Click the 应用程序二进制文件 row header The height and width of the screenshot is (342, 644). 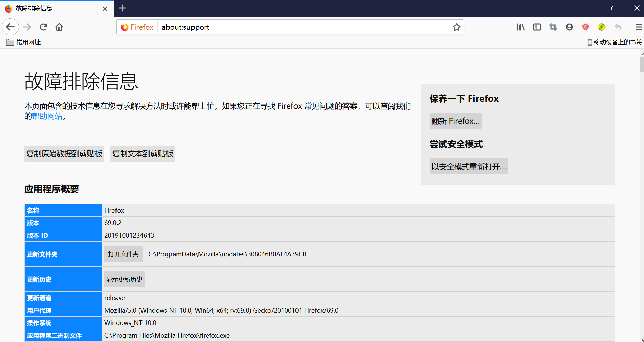(63, 335)
